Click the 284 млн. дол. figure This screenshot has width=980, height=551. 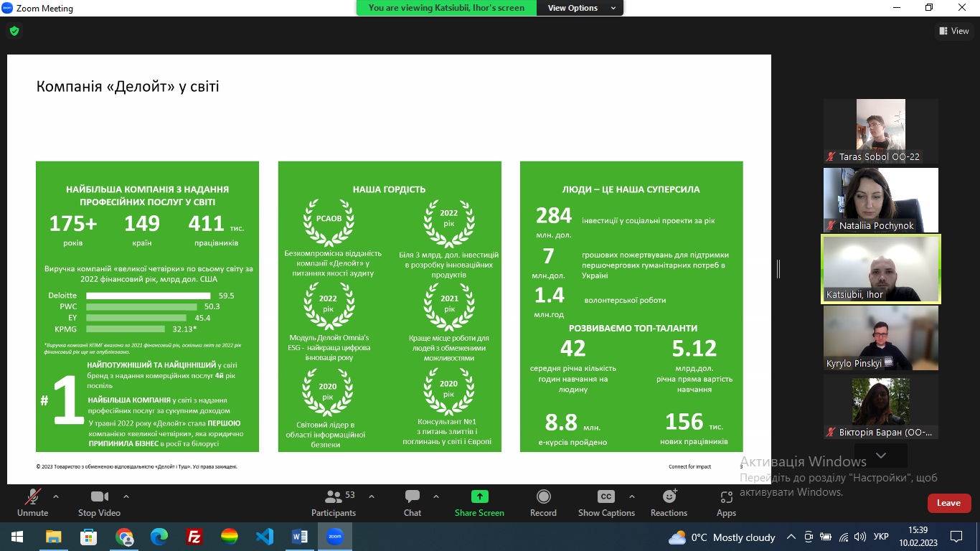coord(554,222)
